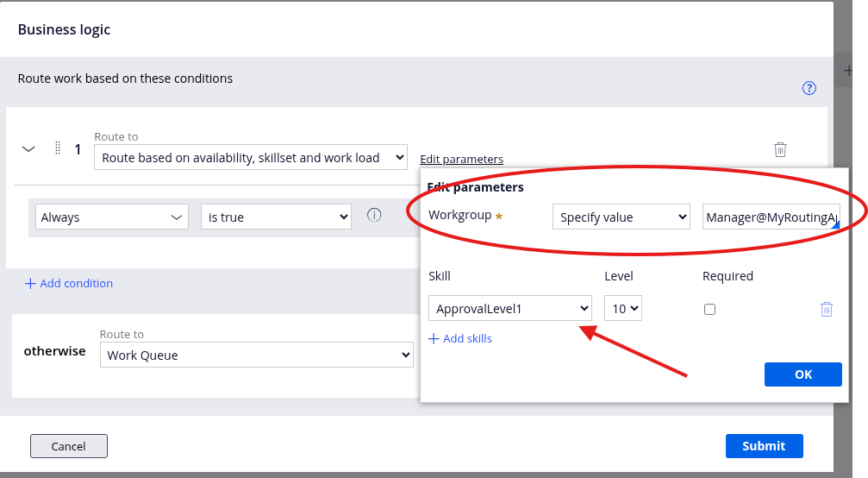Click the plus icon beside Add condition

click(x=30, y=284)
